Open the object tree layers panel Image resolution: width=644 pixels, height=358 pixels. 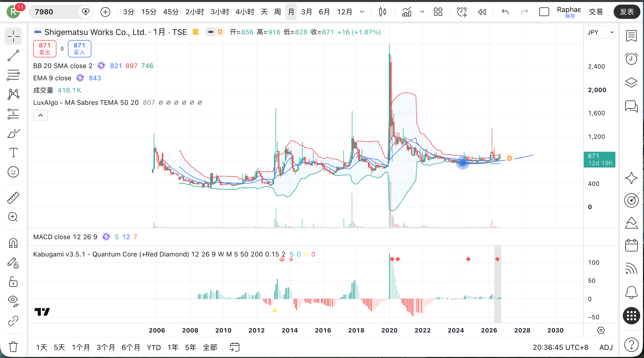(631, 82)
